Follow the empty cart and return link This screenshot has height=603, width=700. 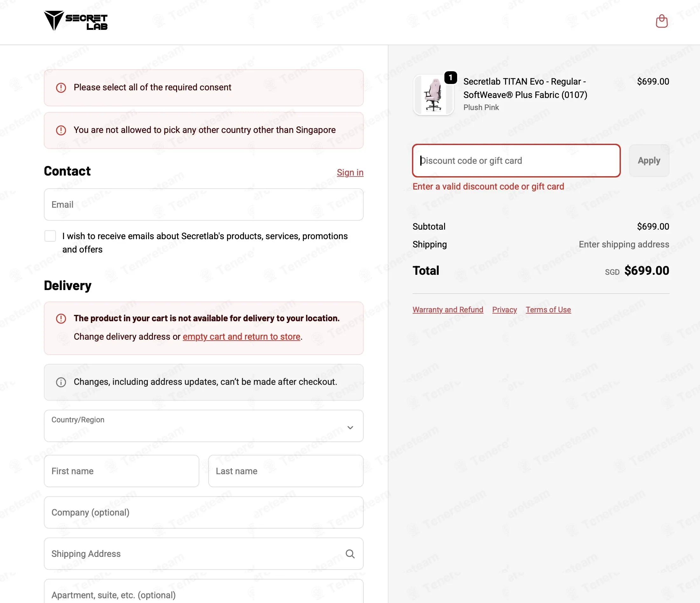[242, 337]
